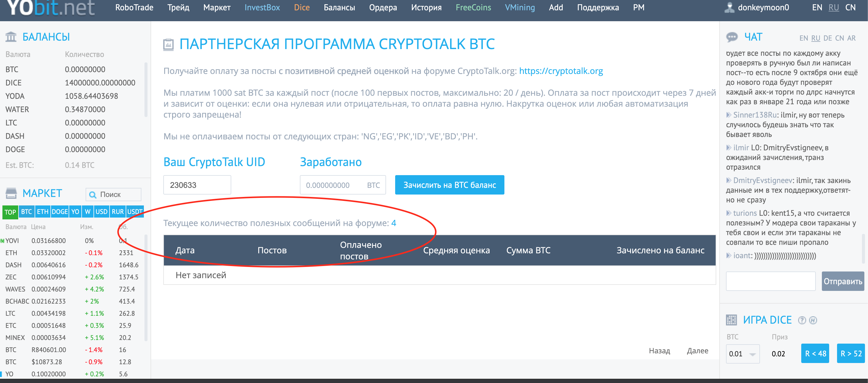This screenshot has height=383, width=868.
Task: Click the market store icon beside МАРКЕТ
Action: (11, 193)
